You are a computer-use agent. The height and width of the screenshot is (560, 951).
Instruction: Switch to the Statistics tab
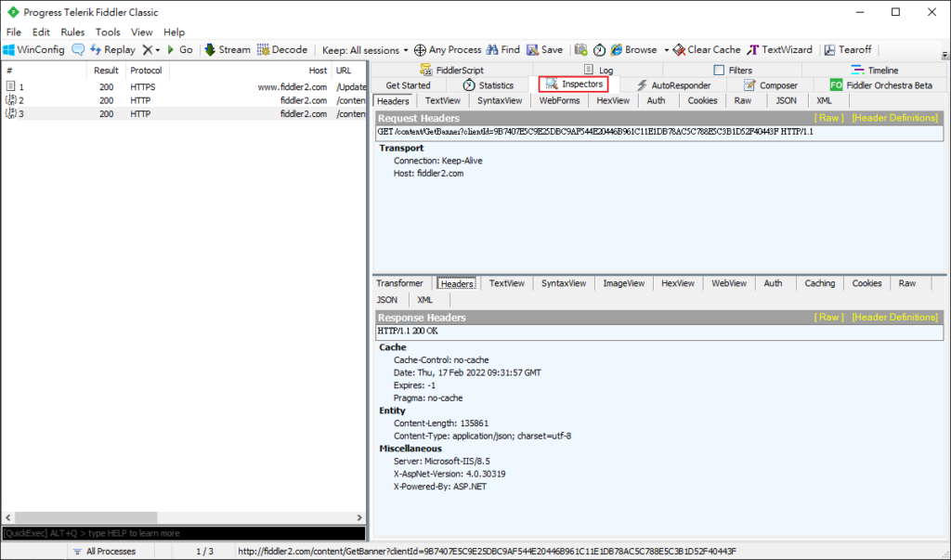click(489, 85)
